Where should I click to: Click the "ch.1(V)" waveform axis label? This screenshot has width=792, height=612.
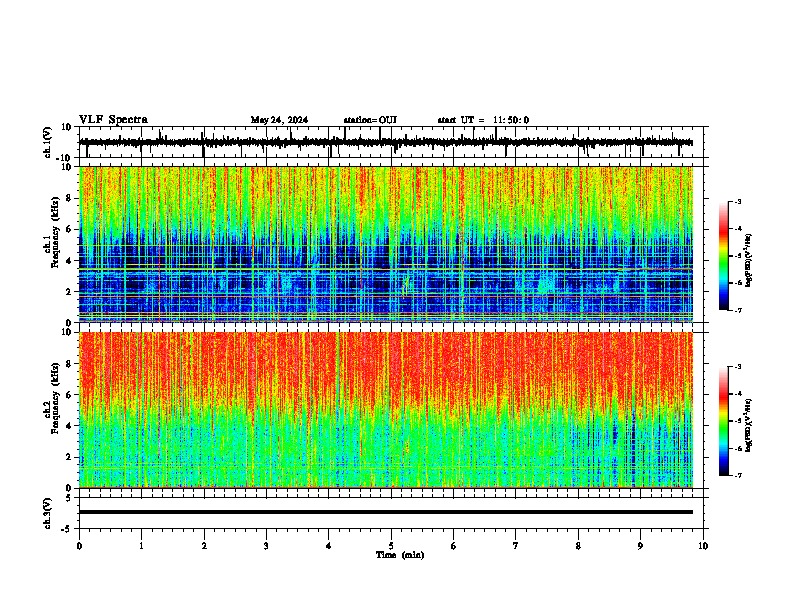click(x=48, y=142)
